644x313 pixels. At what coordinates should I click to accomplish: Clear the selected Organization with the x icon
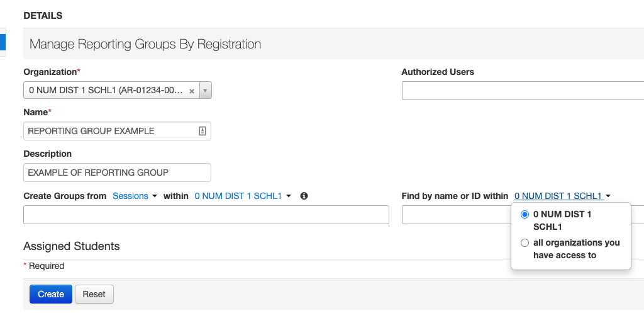pyautogui.click(x=192, y=91)
